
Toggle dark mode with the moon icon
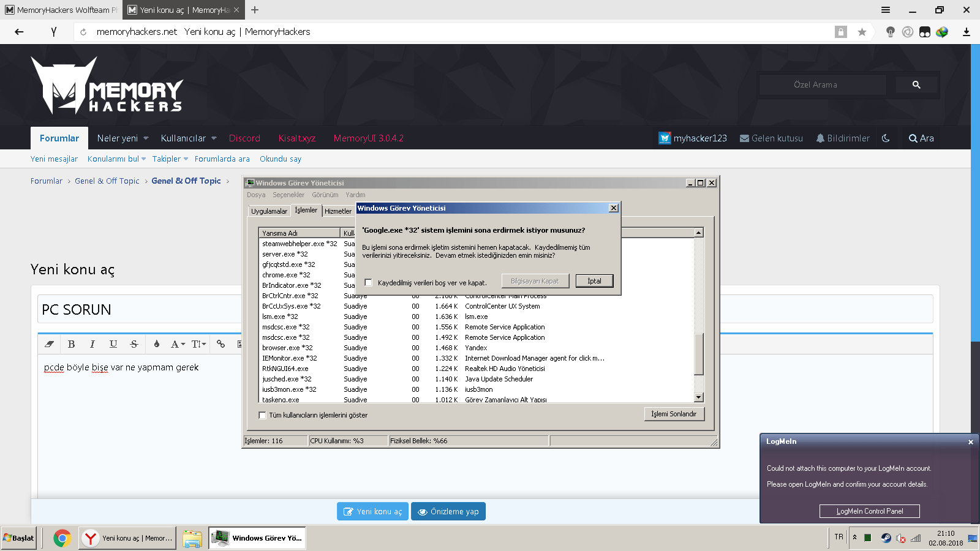point(886,138)
